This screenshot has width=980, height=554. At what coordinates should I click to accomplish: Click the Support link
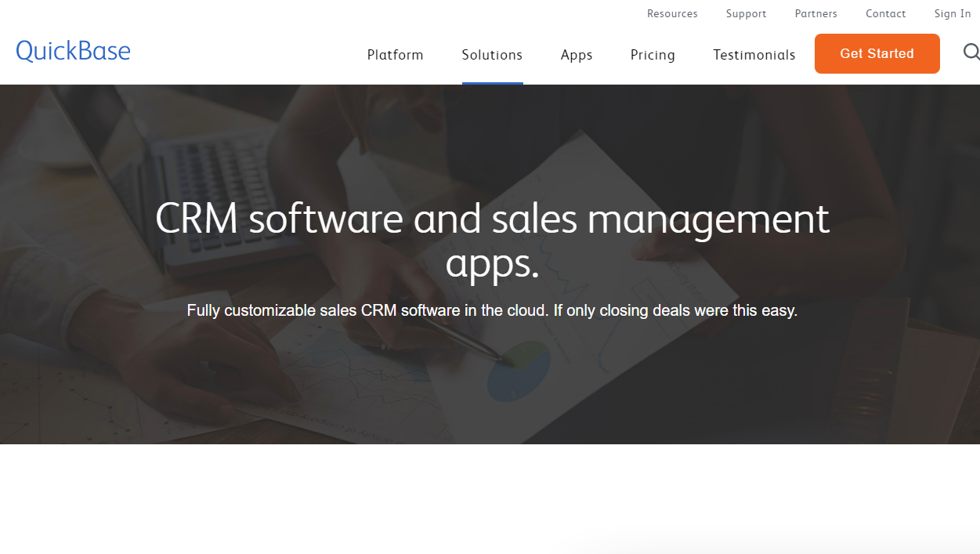point(746,13)
